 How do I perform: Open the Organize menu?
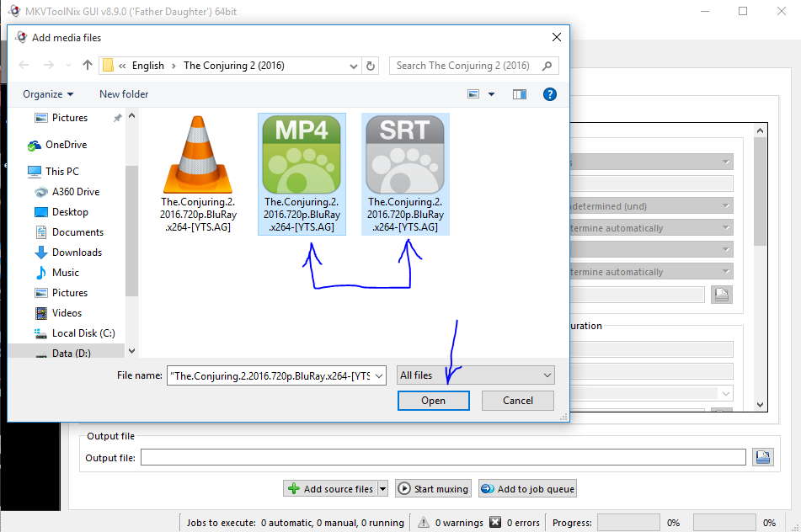click(x=48, y=94)
